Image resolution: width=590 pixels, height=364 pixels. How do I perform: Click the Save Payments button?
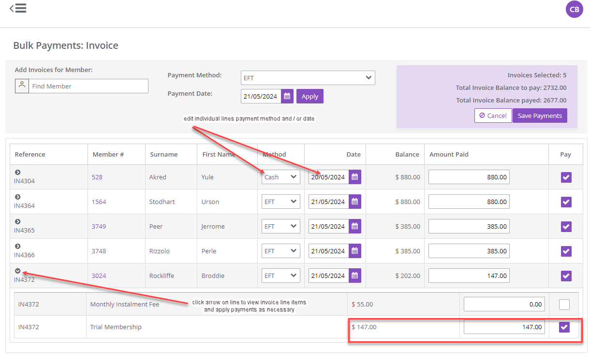coord(540,116)
